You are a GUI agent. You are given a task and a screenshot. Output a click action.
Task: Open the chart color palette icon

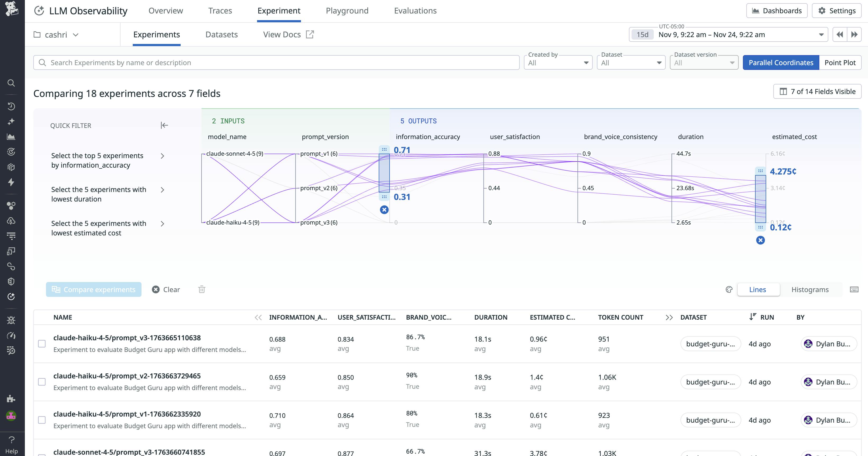click(729, 289)
